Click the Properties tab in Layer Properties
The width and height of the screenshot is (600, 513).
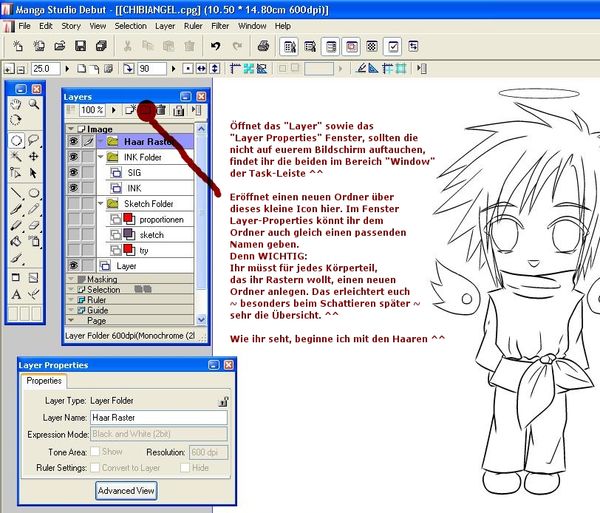point(44,381)
